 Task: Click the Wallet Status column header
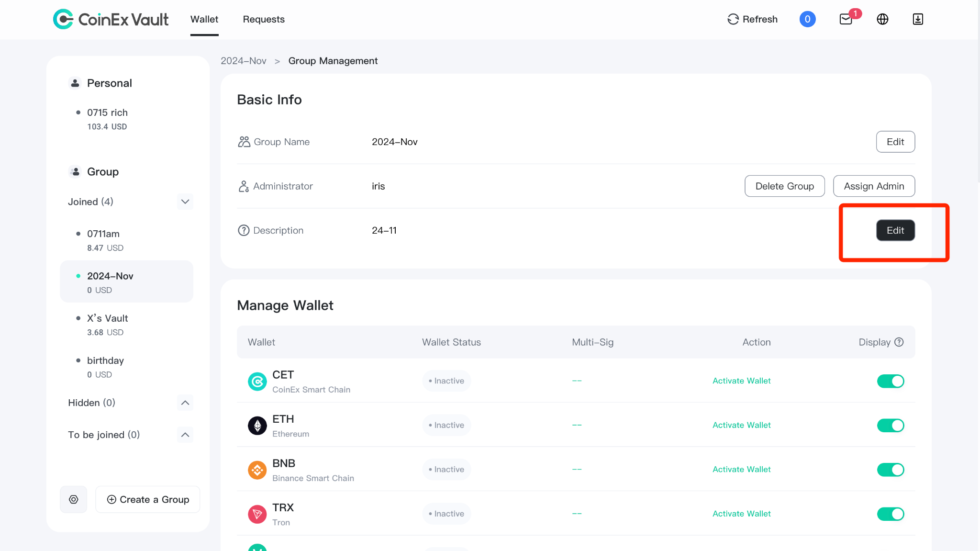pyautogui.click(x=451, y=342)
